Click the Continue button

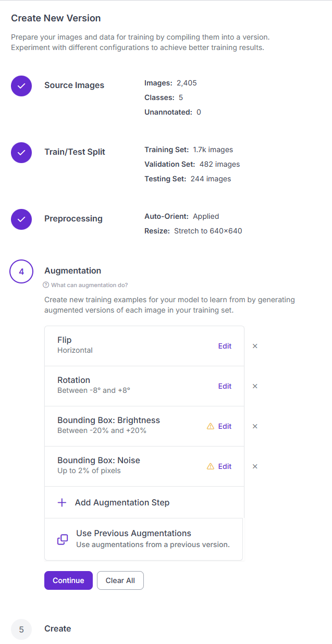pos(68,580)
